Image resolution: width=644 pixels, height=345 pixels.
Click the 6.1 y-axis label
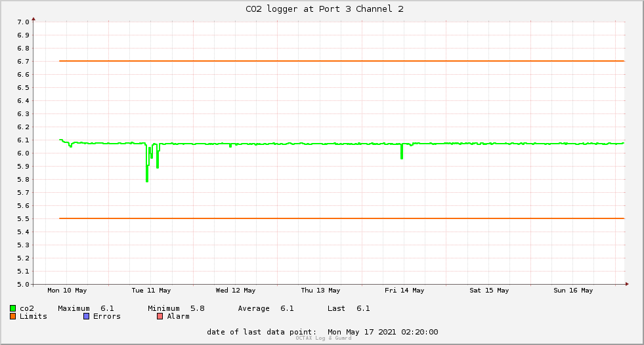pos(23,140)
